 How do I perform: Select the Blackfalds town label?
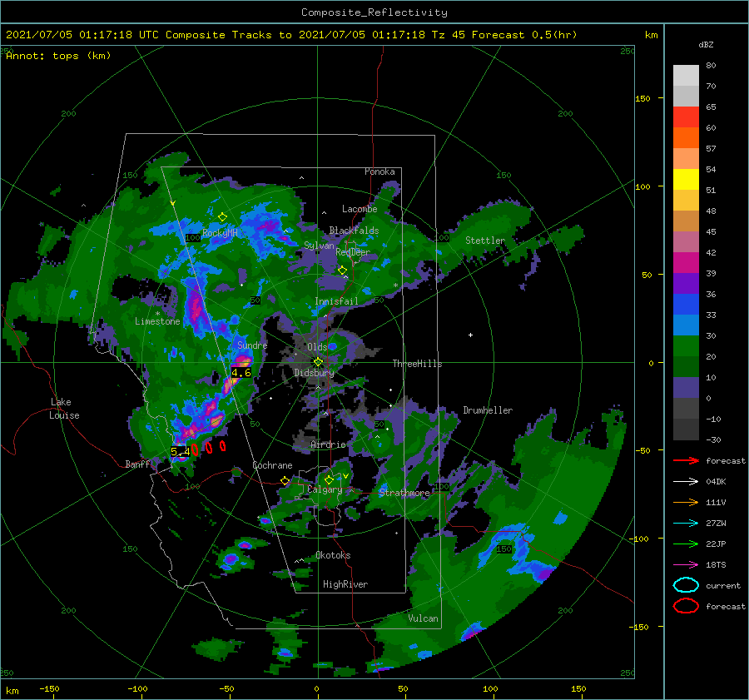coord(354,231)
